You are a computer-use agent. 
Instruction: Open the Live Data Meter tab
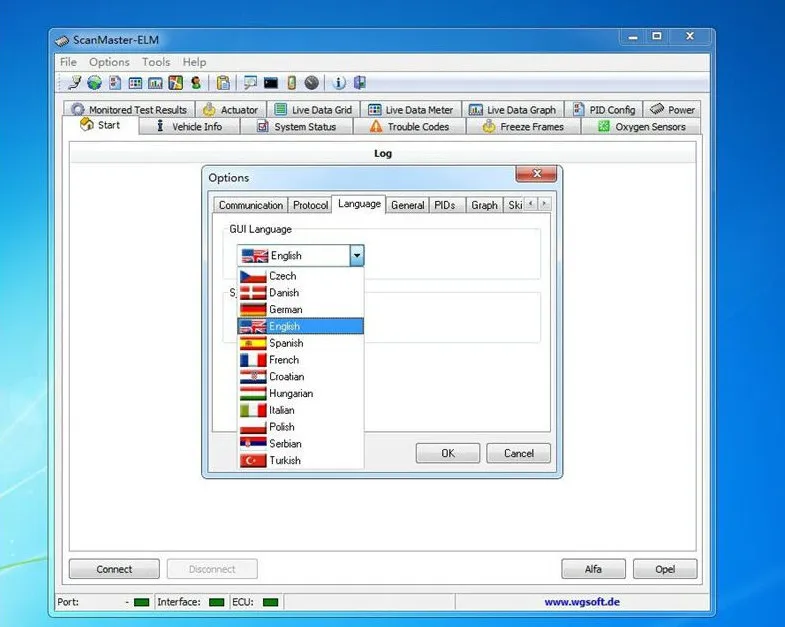pos(410,109)
